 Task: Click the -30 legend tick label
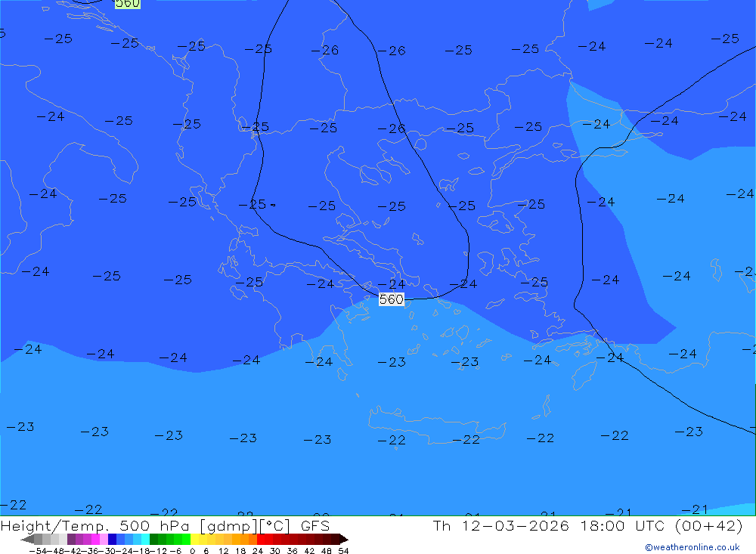coord(107,551)
